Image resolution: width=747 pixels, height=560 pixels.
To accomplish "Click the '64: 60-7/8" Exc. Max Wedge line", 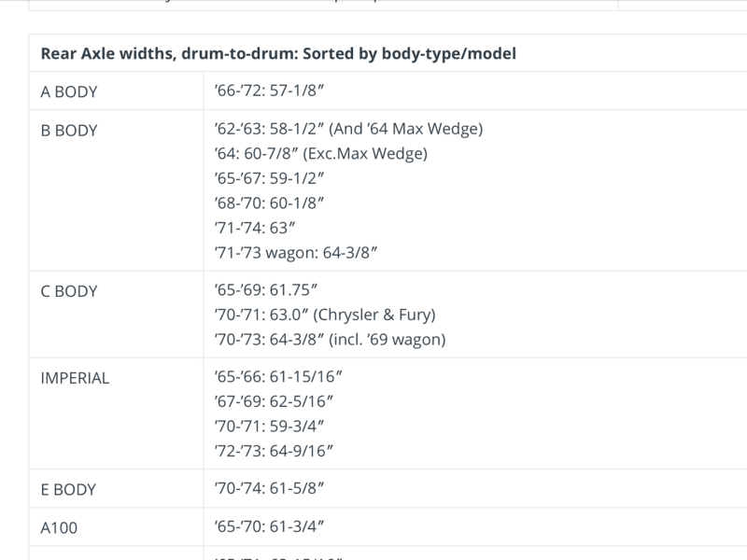I will (320, 154).
